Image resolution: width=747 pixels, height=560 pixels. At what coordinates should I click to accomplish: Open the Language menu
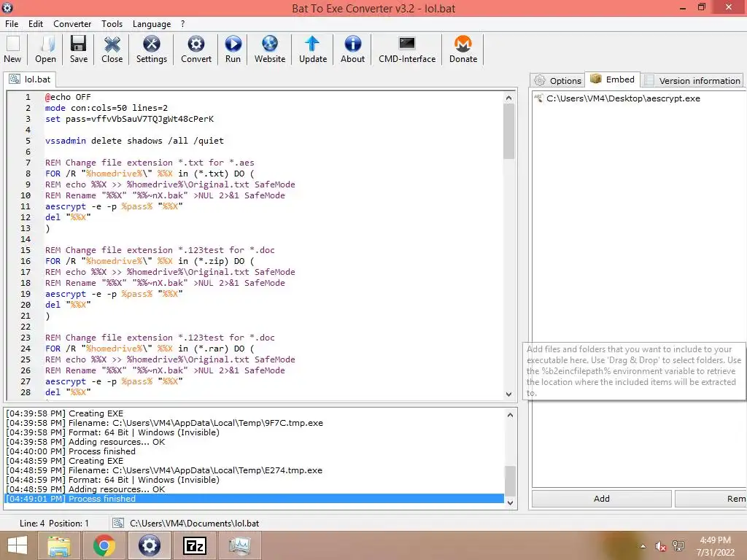[x=152, y=24]
